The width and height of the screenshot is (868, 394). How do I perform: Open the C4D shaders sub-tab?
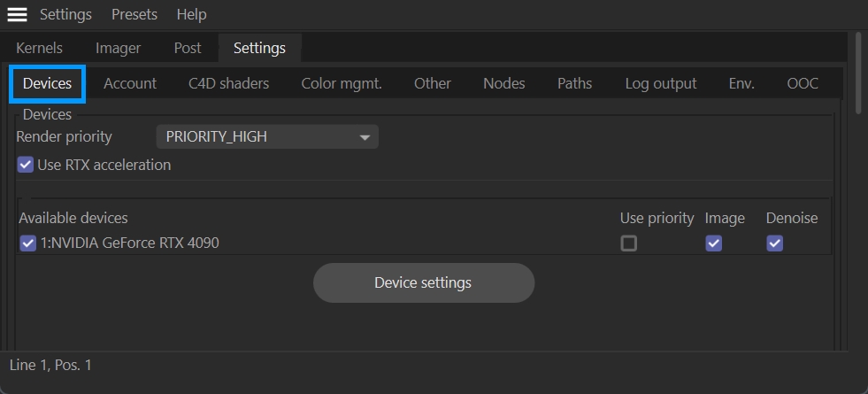coord(228,83)
